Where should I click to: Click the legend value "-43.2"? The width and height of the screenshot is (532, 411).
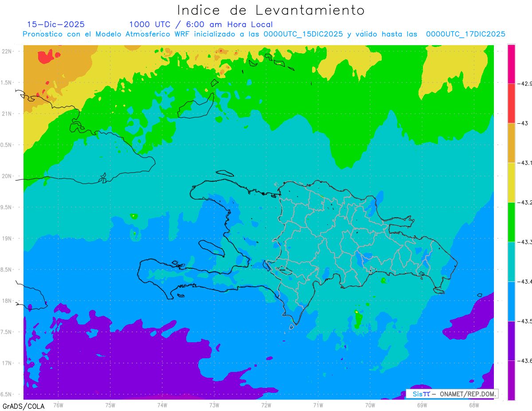tap(525, 202)
